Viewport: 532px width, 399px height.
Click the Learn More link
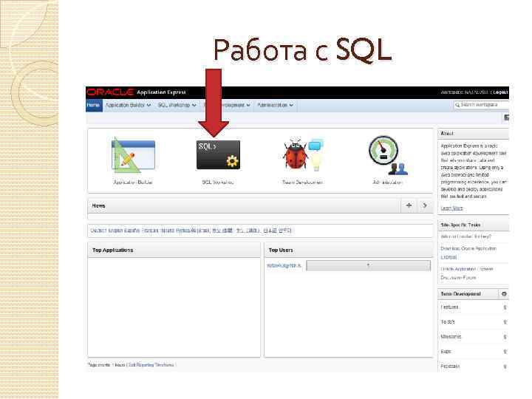click(x=451, y=208)
